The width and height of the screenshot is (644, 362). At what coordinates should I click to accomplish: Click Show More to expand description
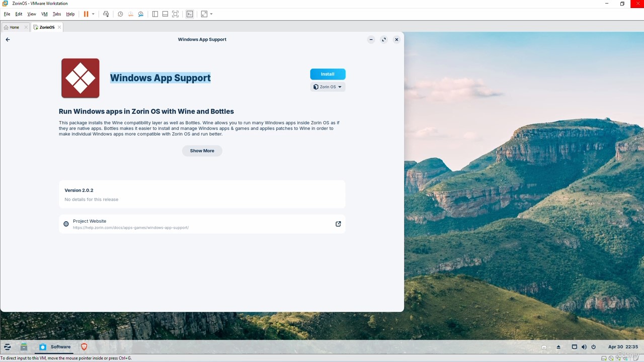[x=202, y=151]
